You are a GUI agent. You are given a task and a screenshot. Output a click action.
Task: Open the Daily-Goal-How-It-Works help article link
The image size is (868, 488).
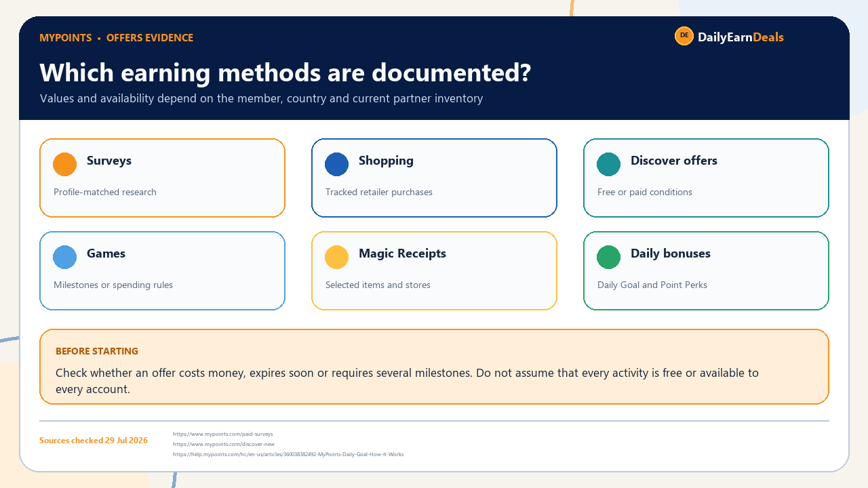point(288,454)
